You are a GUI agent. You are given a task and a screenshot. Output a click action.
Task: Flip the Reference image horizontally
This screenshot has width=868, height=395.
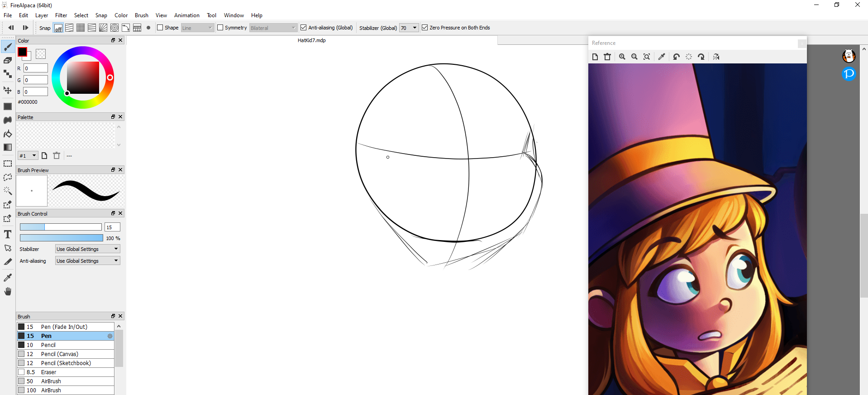click(x=716, y=57)
